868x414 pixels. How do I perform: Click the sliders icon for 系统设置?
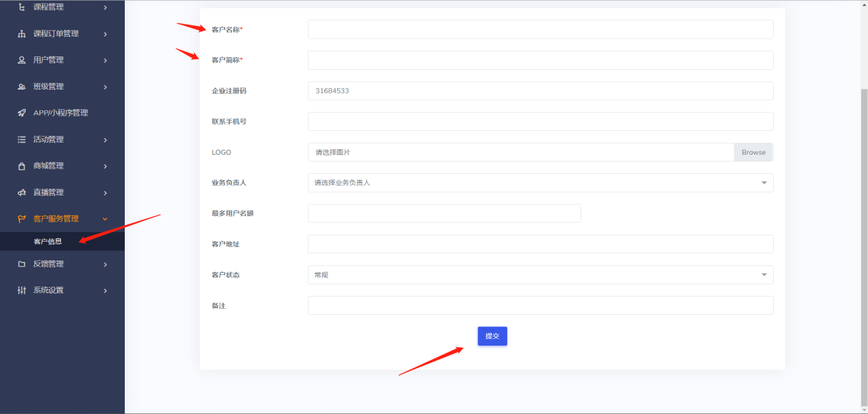[22, 290]
